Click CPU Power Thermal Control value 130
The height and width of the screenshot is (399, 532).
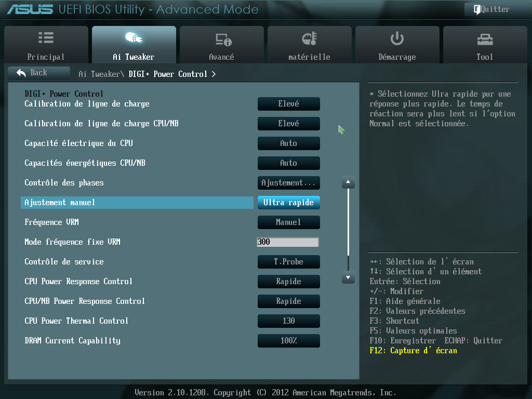point(289,321)
